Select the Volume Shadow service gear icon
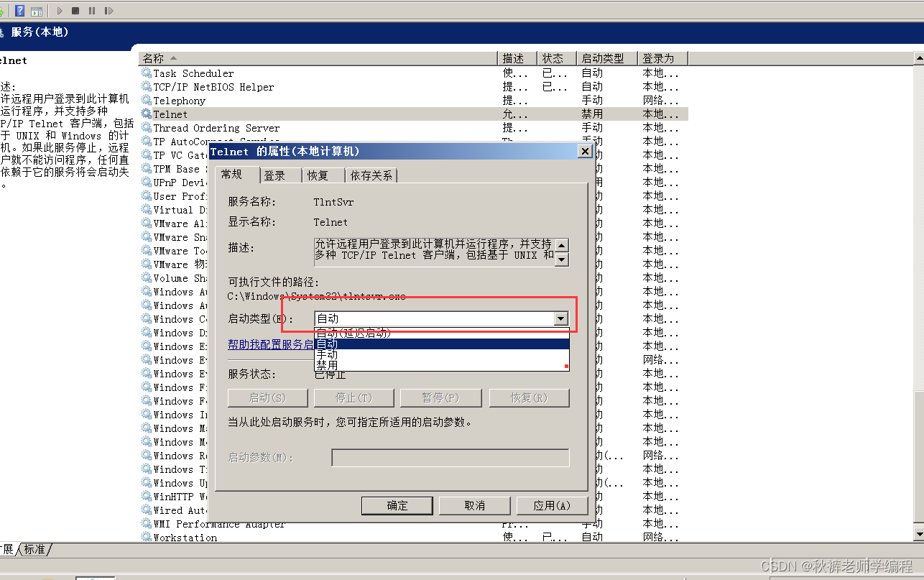Screen dimensions: 924x580 pyautogui.click(x=147, y=278)
